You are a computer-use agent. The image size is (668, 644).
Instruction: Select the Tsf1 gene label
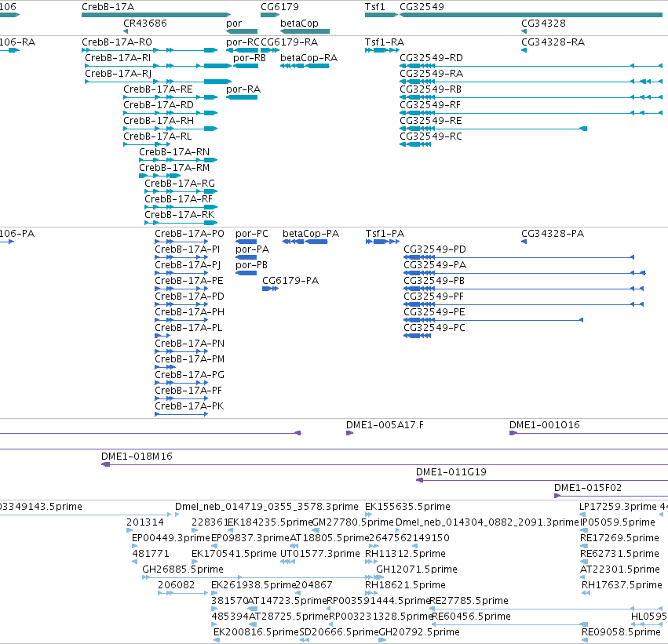pos(375,7)
